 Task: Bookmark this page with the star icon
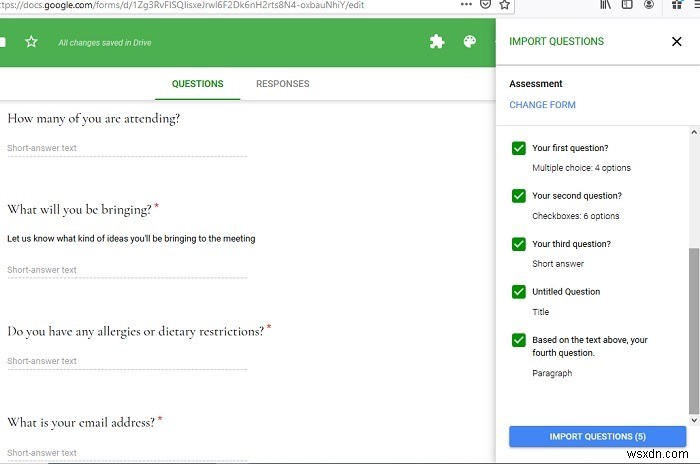(x=504, y=4)
